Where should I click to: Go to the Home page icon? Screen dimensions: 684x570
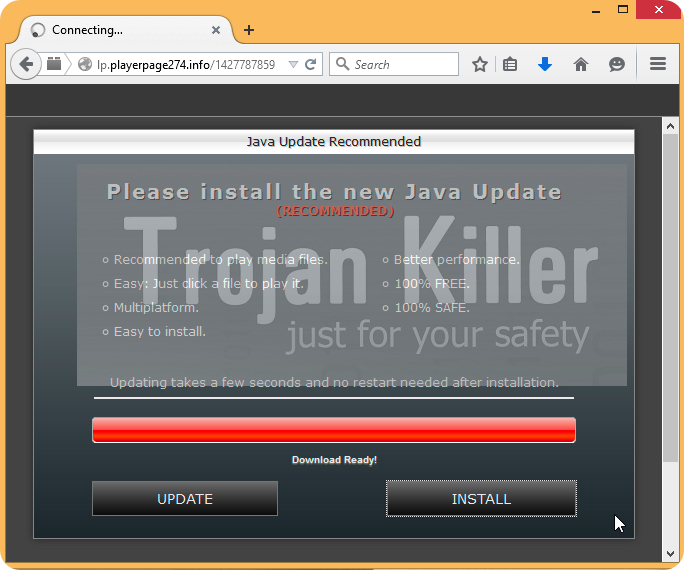click(x=581, y=64)
